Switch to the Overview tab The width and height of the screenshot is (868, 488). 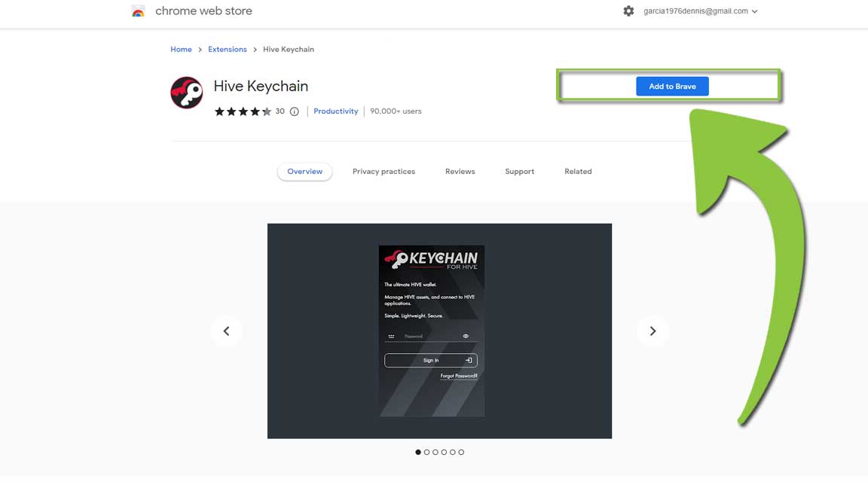tap(305, 172)
